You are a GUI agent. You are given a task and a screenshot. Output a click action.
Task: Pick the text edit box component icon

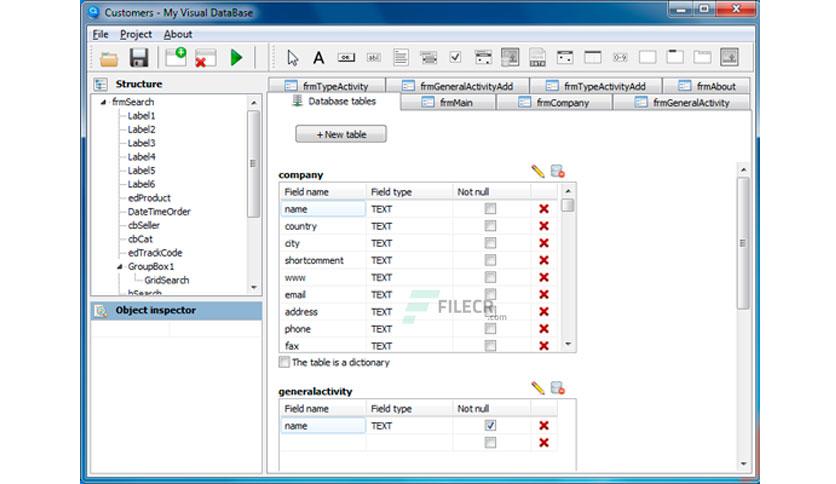(x=374, y=57)
